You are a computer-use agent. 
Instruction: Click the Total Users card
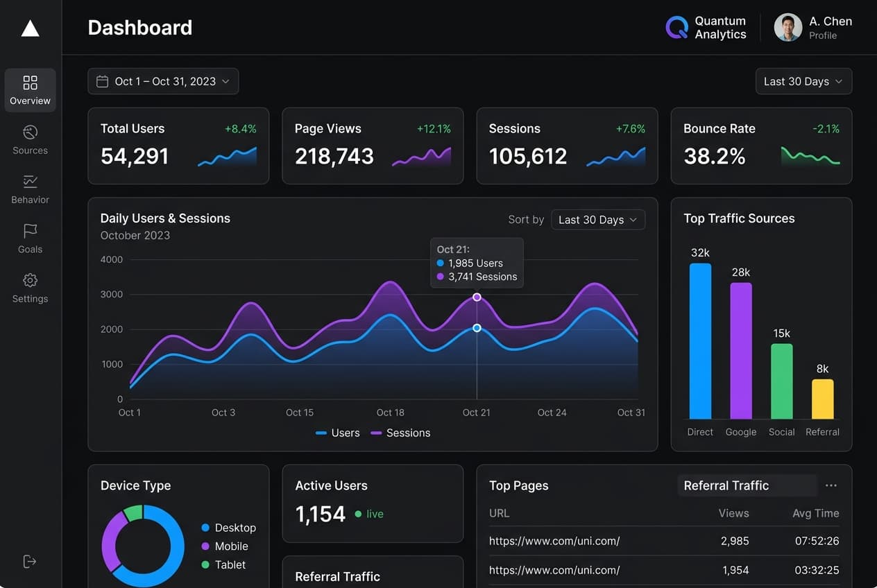[178, 146]
